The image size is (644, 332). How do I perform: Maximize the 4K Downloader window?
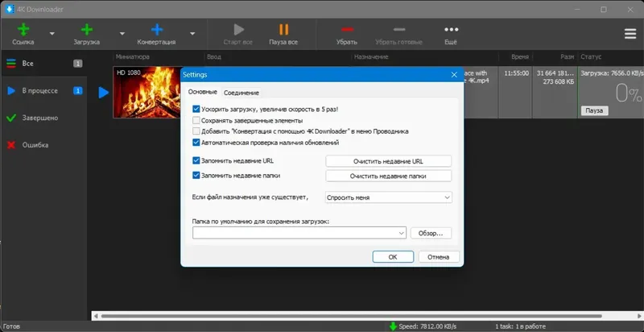point(603,9)
